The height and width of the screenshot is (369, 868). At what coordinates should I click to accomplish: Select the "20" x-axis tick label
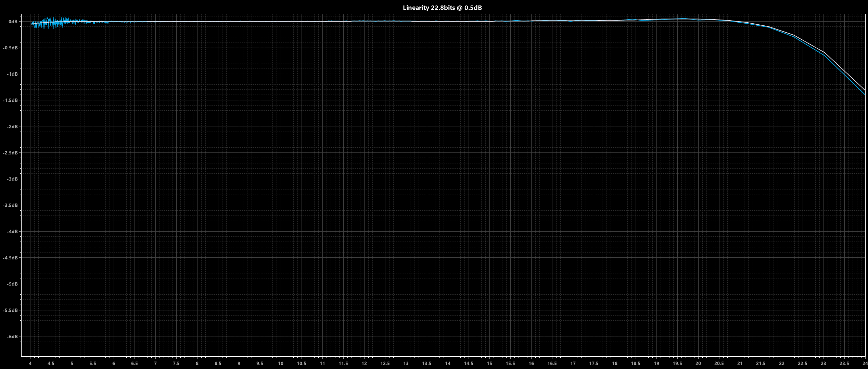point(698,364)
